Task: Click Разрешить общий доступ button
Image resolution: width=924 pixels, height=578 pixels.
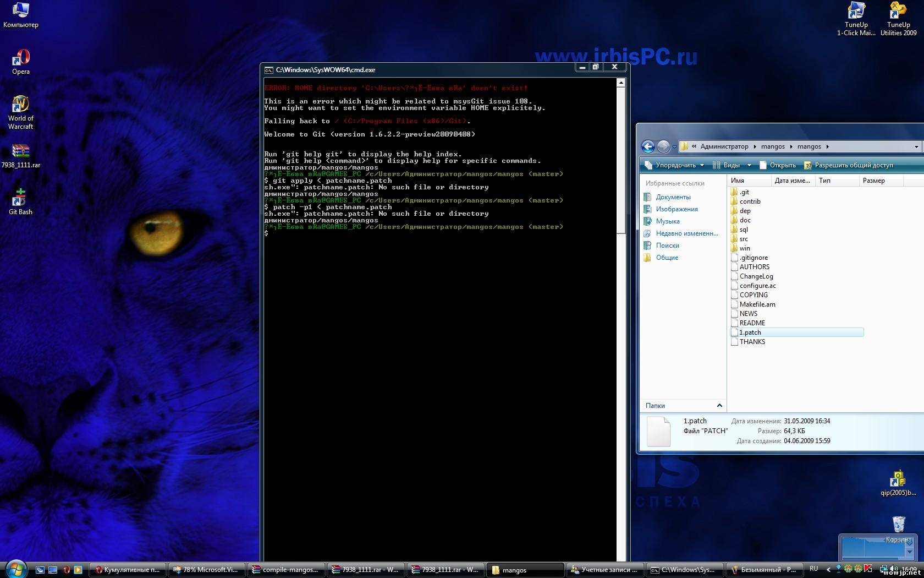Action: click(x=849, y=165)
